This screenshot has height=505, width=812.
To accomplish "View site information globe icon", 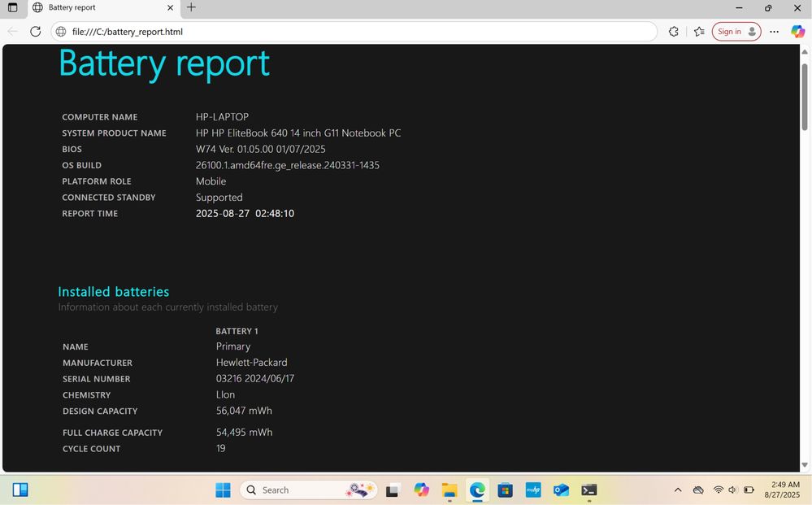I will click(61, 32).
